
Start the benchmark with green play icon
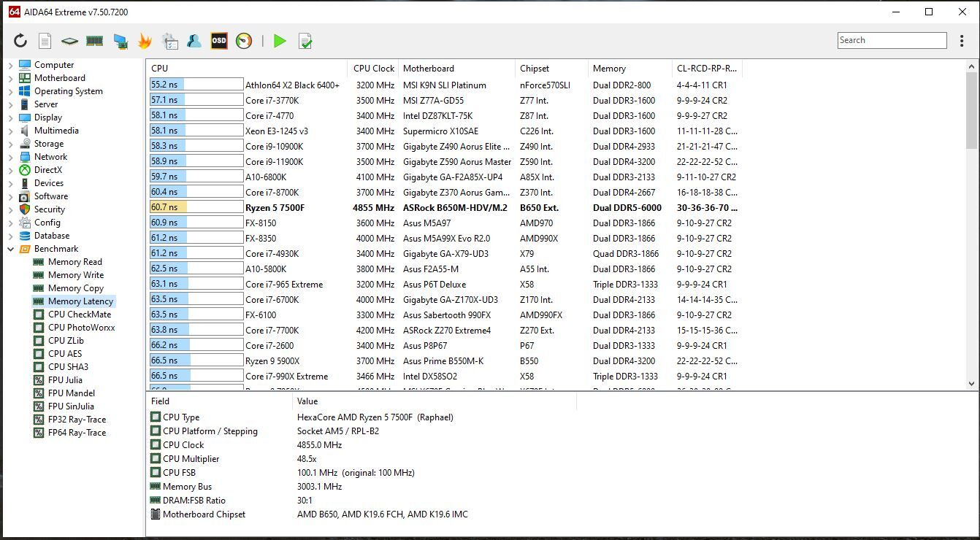[280, 41]
